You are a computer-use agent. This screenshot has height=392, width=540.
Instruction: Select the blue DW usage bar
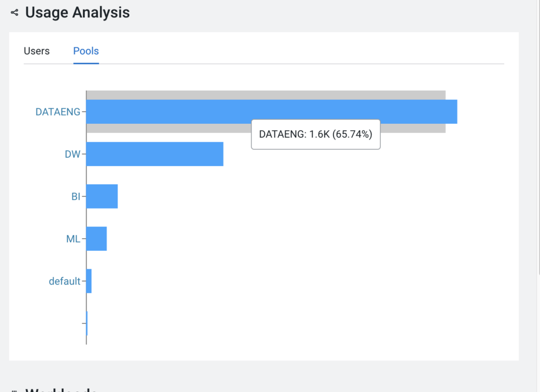(155, 154)
